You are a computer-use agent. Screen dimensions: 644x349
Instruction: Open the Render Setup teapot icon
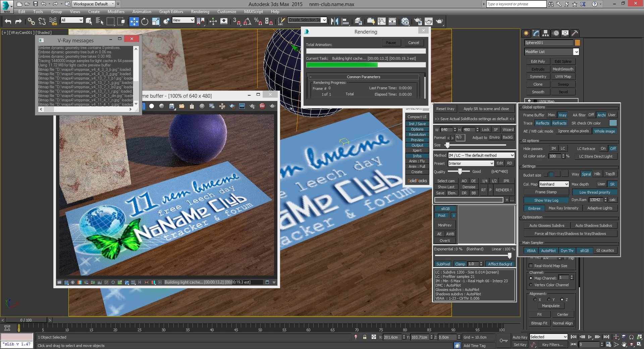coord(418,21)
